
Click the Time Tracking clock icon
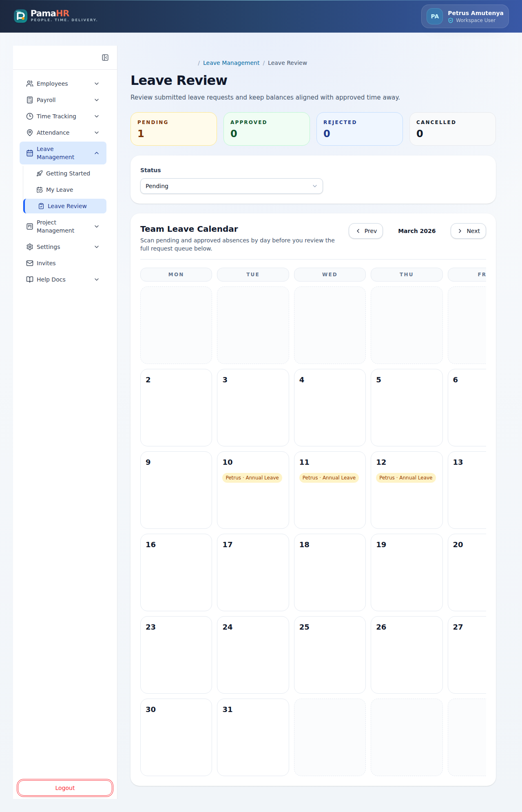coord(30,116)
